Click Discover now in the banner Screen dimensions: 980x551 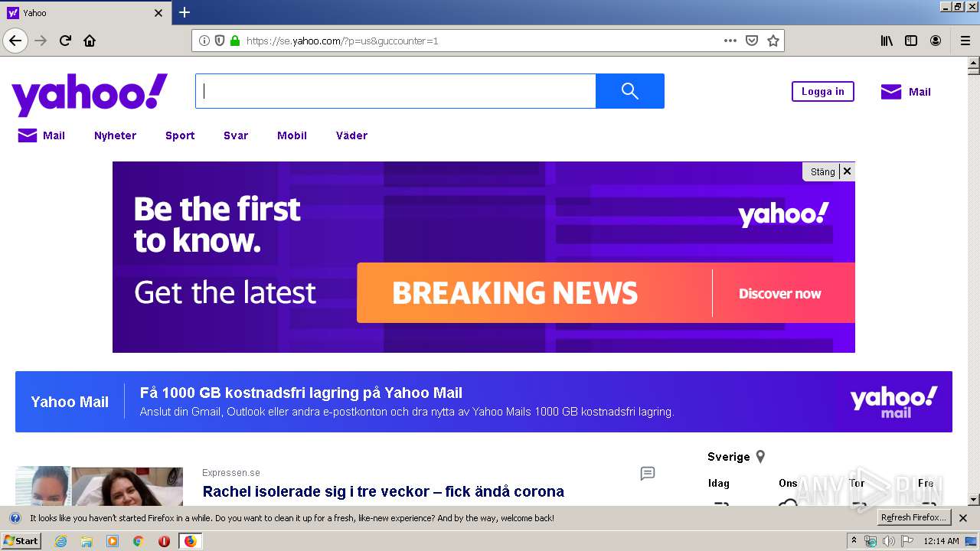click(x=779, y=294)
